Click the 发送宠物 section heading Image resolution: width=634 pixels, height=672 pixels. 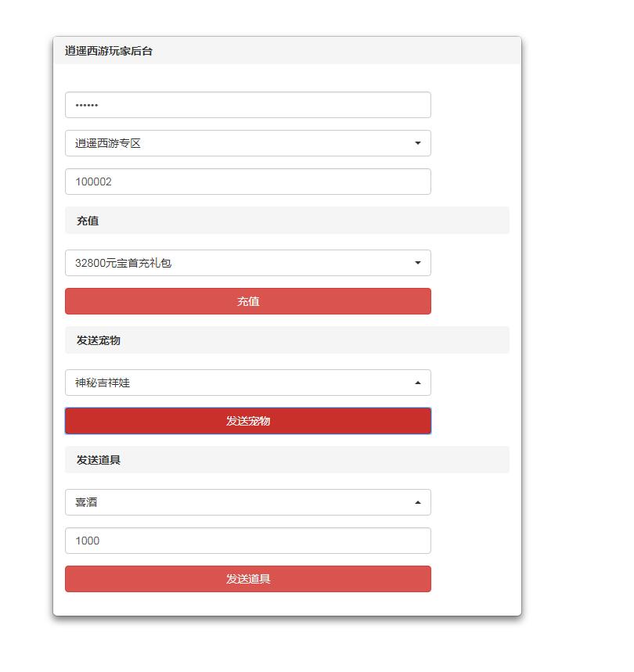[99, 340]
